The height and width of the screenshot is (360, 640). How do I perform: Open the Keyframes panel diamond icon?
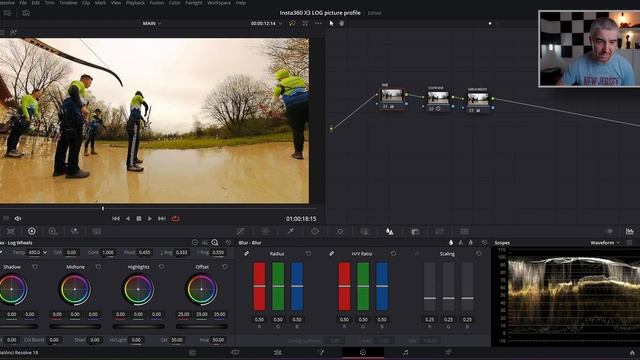[x=609, y=231]
